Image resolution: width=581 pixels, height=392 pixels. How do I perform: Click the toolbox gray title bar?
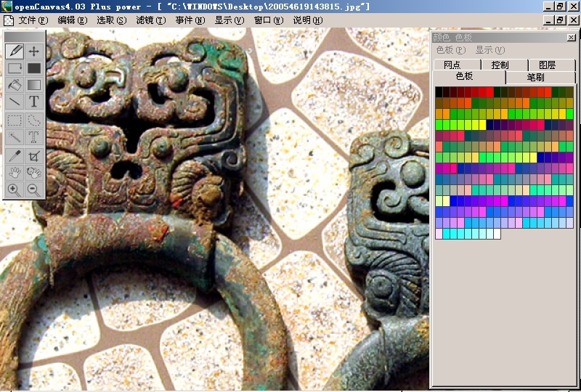coord(25,37)
